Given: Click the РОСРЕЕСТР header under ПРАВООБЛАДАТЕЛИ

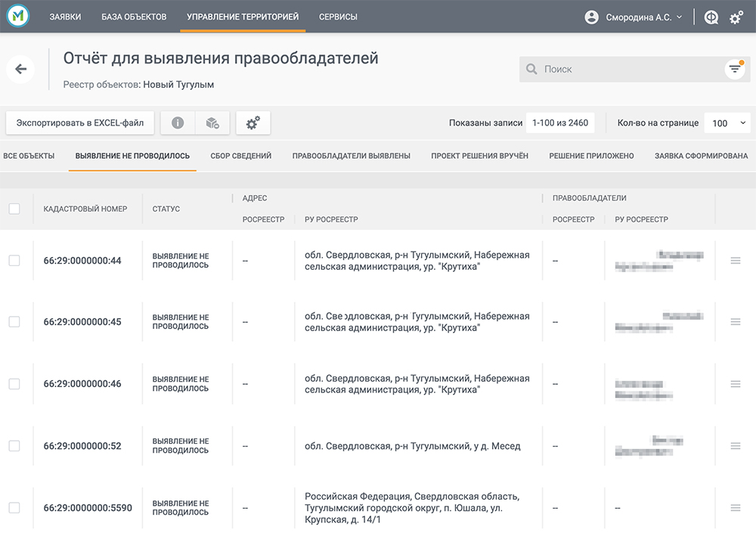Looking at the screenshot, I should click(x=573, y=219).
